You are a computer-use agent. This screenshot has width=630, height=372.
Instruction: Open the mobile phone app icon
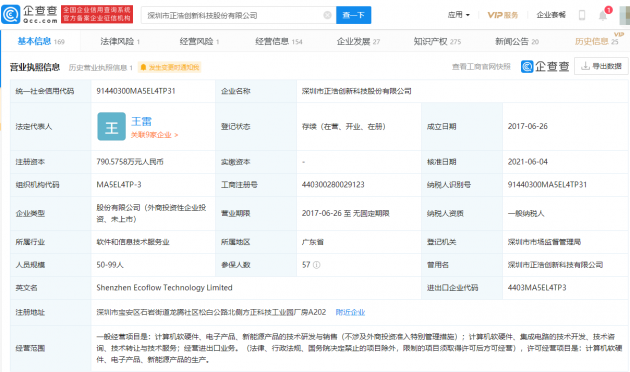[x=581, y=15]
